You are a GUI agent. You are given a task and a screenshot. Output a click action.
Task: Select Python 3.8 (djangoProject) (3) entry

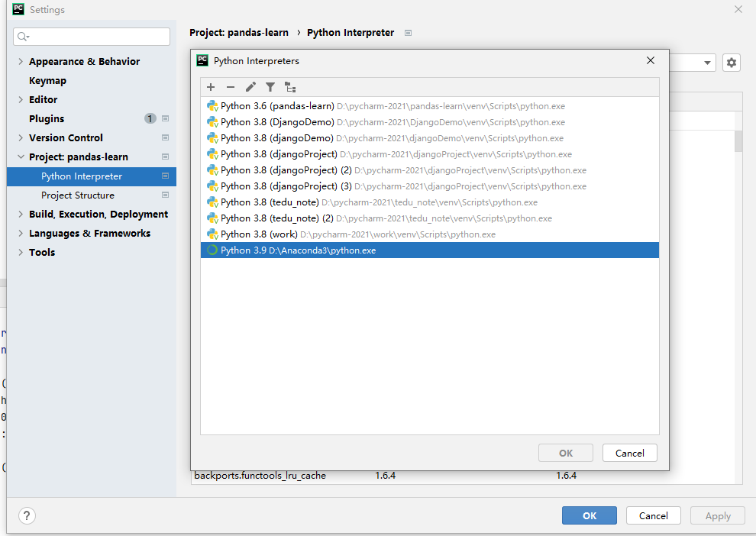click(x=430, y=186)
